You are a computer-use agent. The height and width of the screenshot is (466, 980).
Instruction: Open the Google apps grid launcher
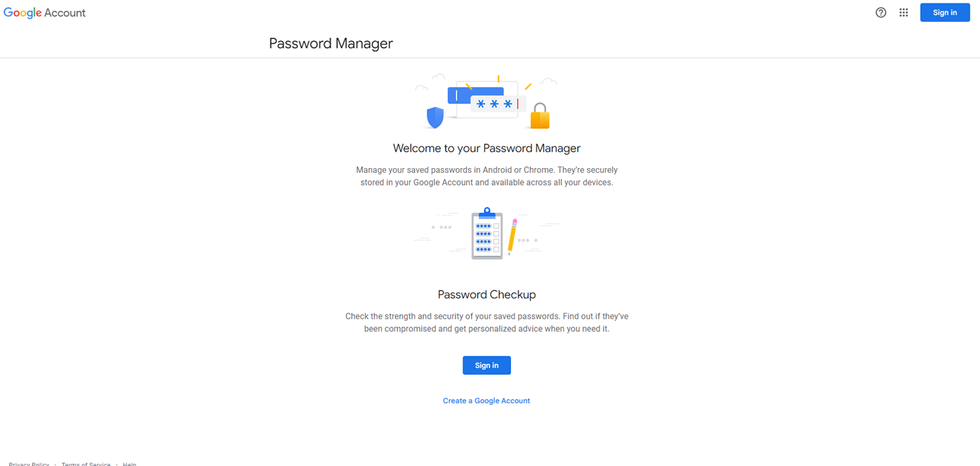pyautogui.click(x=903, y=12)
